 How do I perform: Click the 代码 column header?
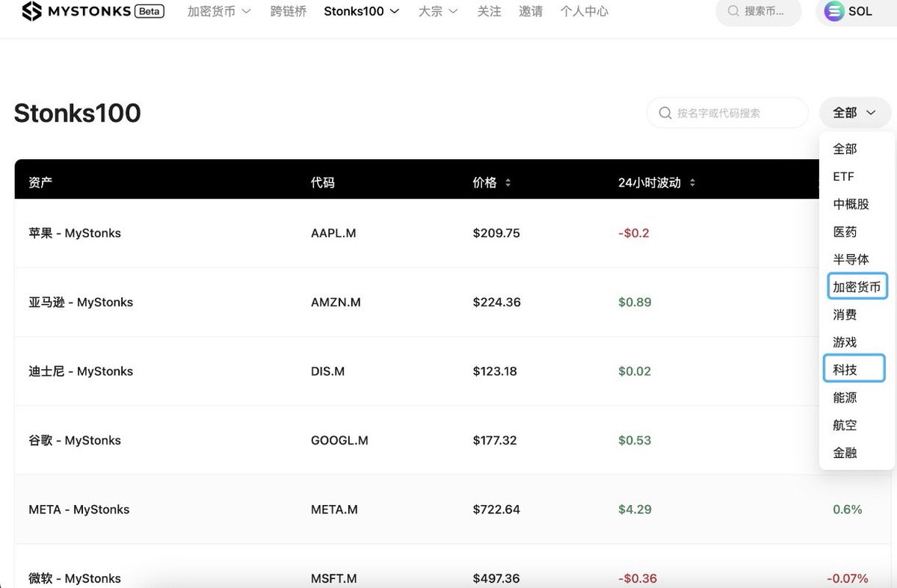[323, 182]
